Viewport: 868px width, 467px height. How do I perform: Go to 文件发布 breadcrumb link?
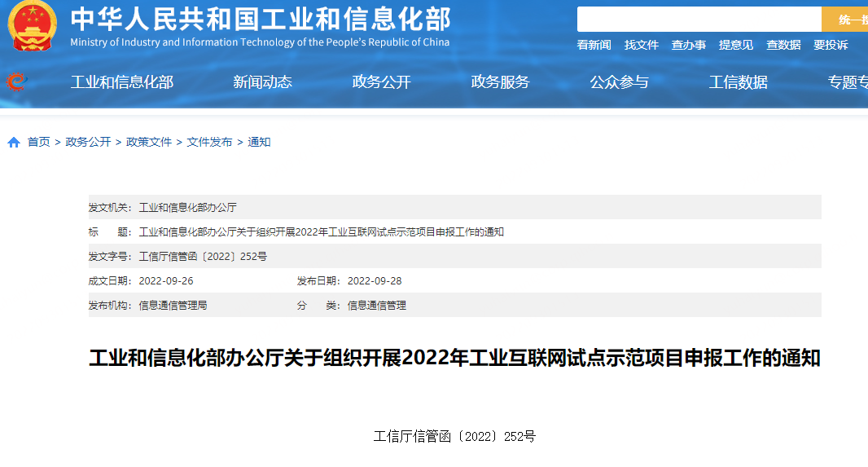(209, 143)
